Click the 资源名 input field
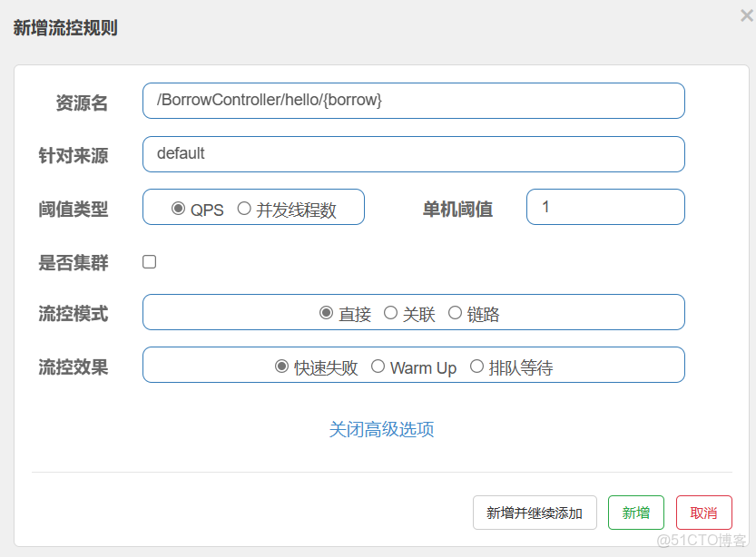The width and height of the screenshot is (756, 557). [413, 101]
